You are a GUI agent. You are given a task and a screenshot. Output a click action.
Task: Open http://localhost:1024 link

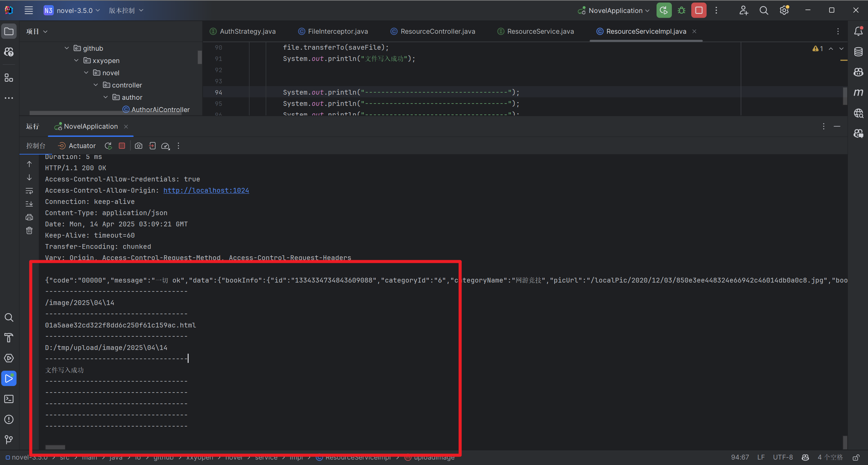point(206,191)
